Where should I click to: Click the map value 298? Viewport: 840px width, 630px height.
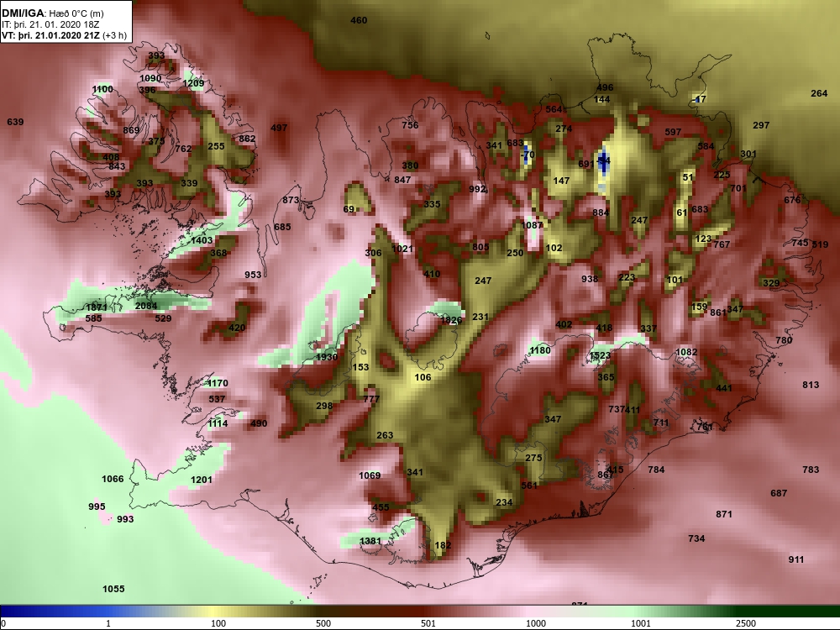pos(324,406)
